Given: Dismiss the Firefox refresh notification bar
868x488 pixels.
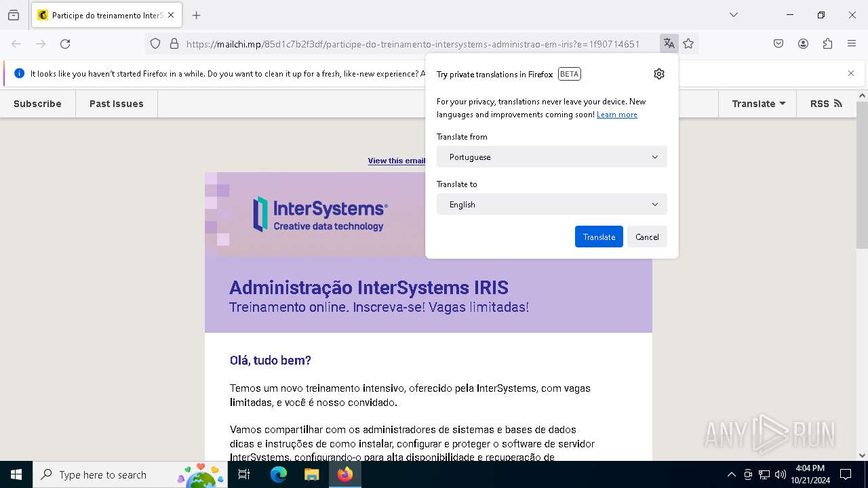Looking at the screenshot, I should [x=851, y=73].
